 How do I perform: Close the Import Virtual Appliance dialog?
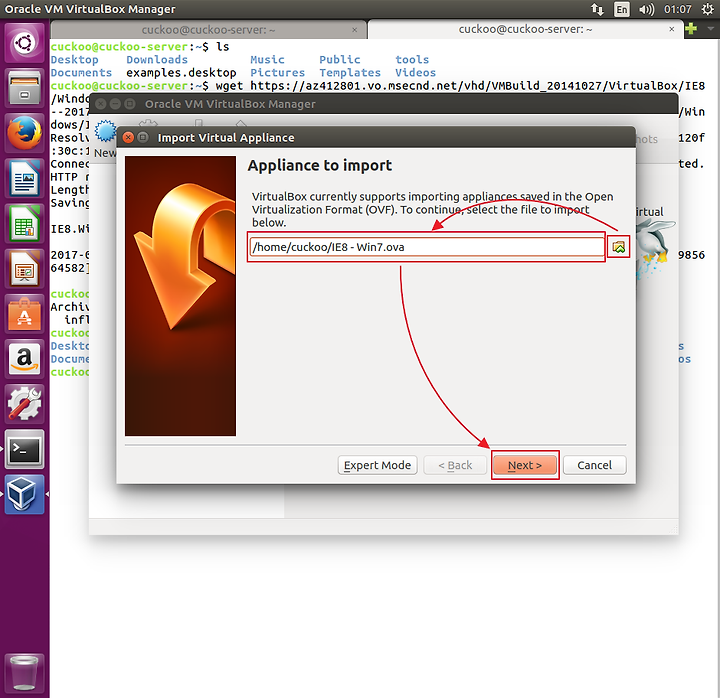129,137
